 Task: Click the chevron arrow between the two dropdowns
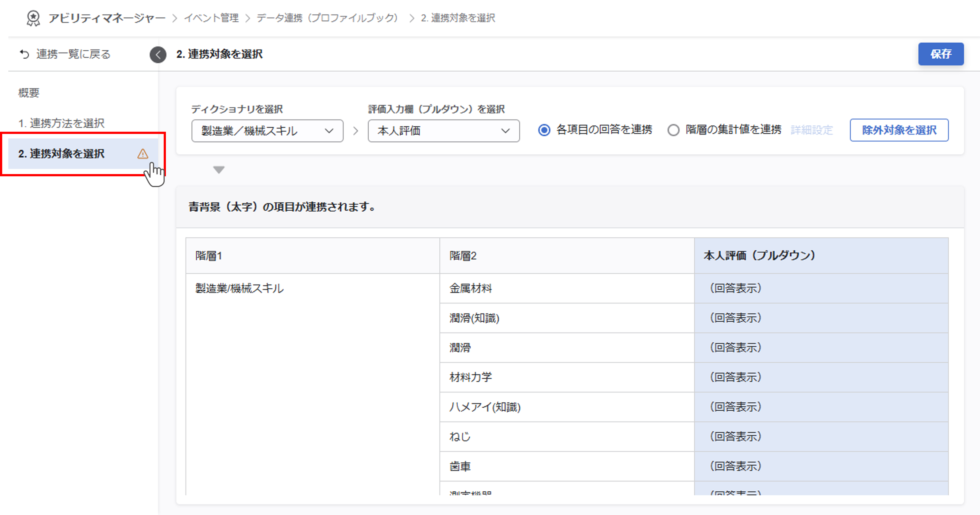(356, 131)
